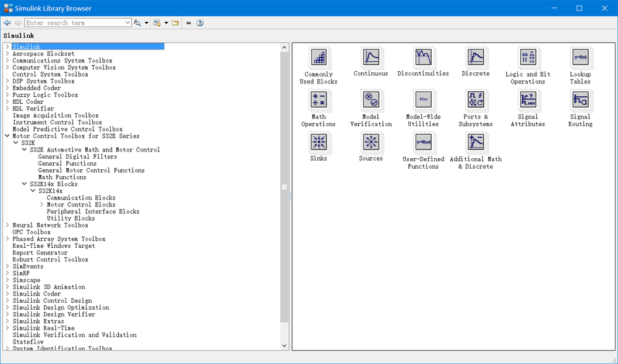
Task: Expand the Motor Control Blocks node
Action: tap(42, 205)
